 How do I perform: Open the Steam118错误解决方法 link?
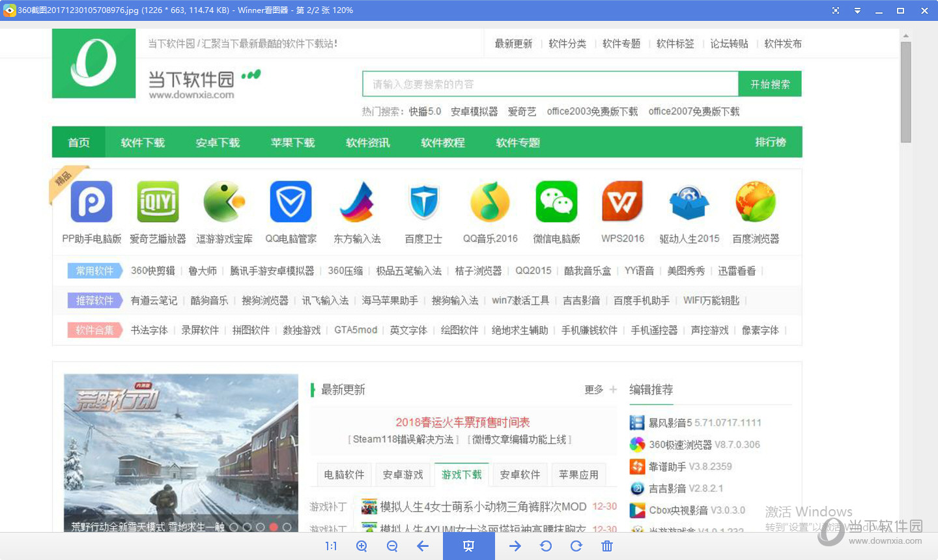coord(403,440)
